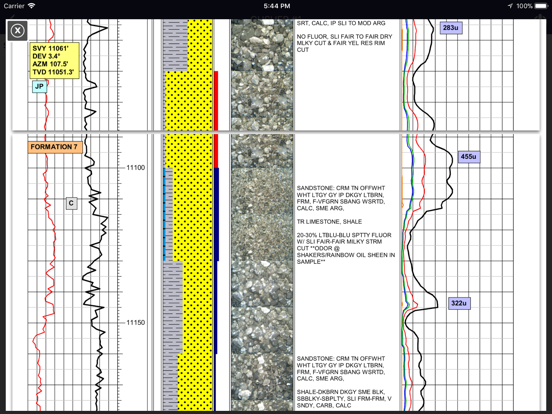The image size is (552, 414).
Task: Tap the red show interval bar
Action: [216, 119]
